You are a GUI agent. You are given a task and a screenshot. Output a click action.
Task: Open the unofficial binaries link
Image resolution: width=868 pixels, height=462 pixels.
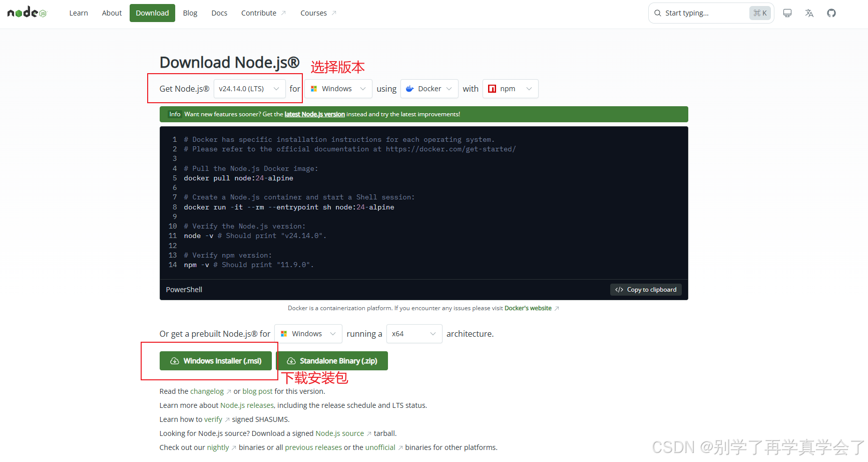click(380, 447)
